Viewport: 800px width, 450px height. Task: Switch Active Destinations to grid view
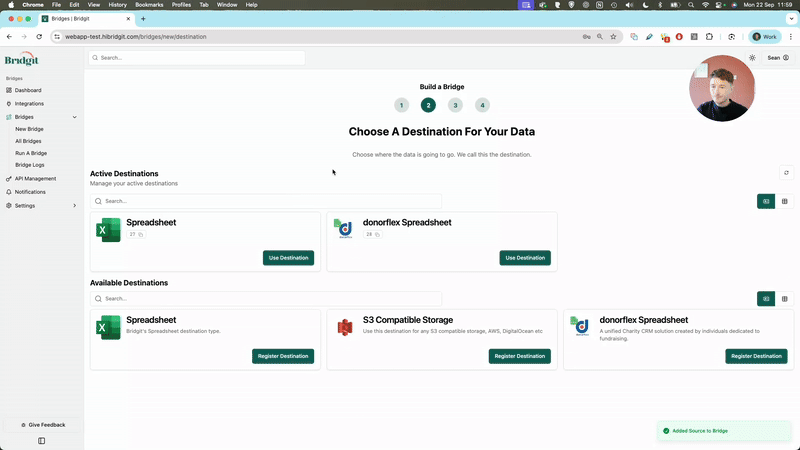785,201
